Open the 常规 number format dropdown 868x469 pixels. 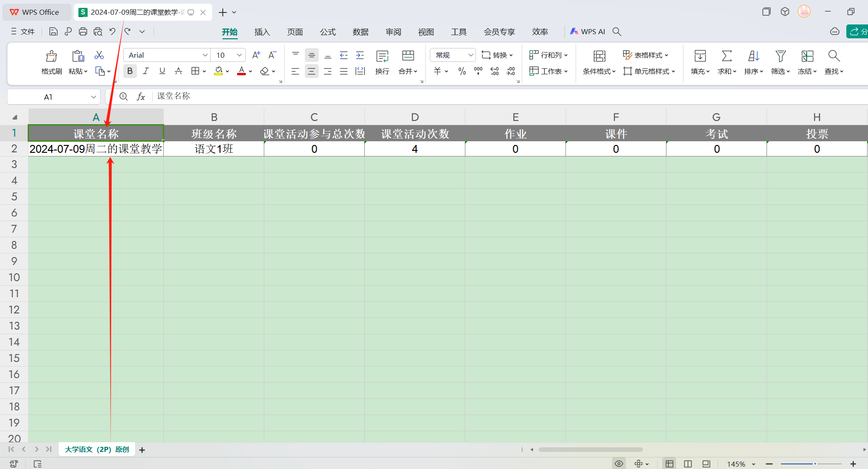tap(471, 54)
